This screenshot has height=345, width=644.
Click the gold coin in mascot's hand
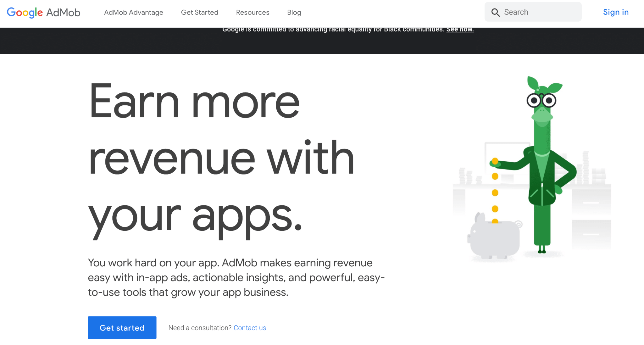[495, 161]
